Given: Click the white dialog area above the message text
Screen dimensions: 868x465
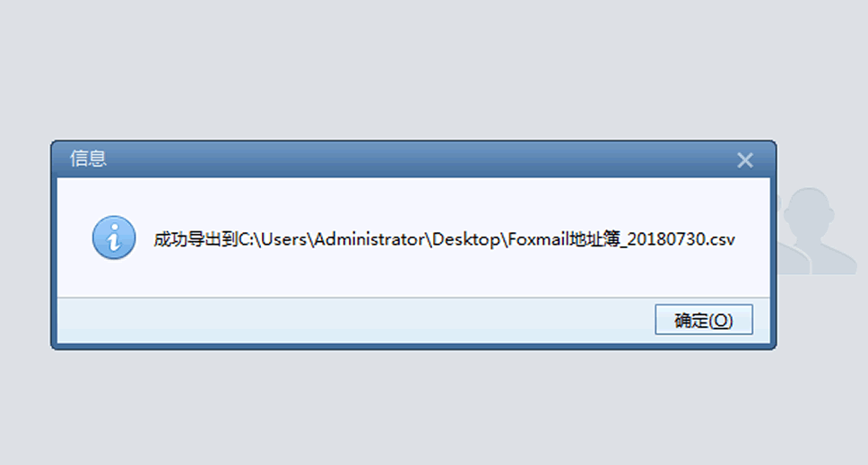Looking at the screenshot, I should [412, 199].
